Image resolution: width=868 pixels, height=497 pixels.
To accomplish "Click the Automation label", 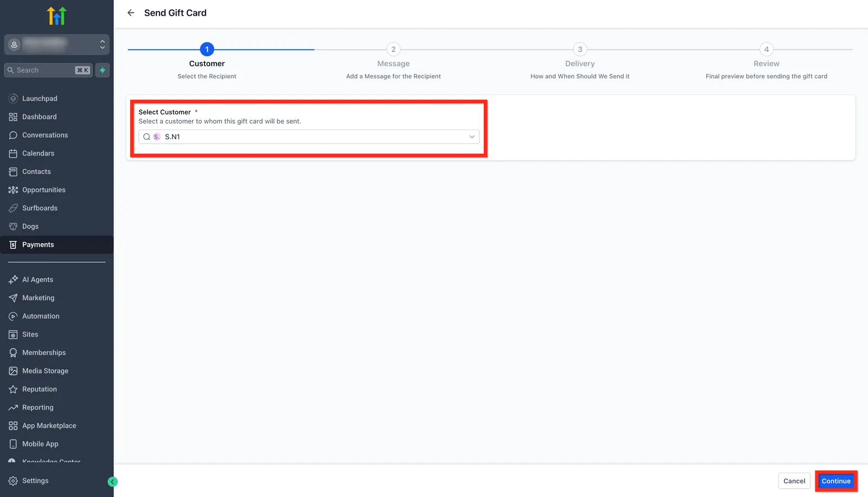I will click(x=41, y=316).
